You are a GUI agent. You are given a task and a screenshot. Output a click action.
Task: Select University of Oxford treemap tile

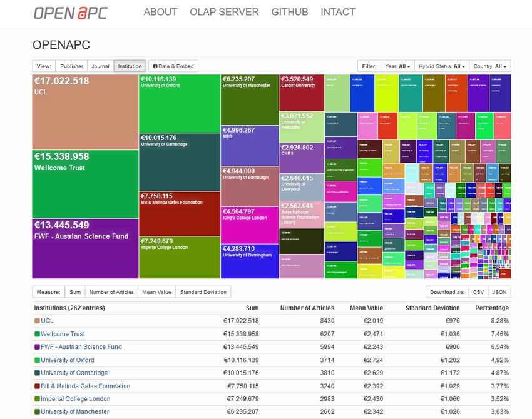point(180,103)
